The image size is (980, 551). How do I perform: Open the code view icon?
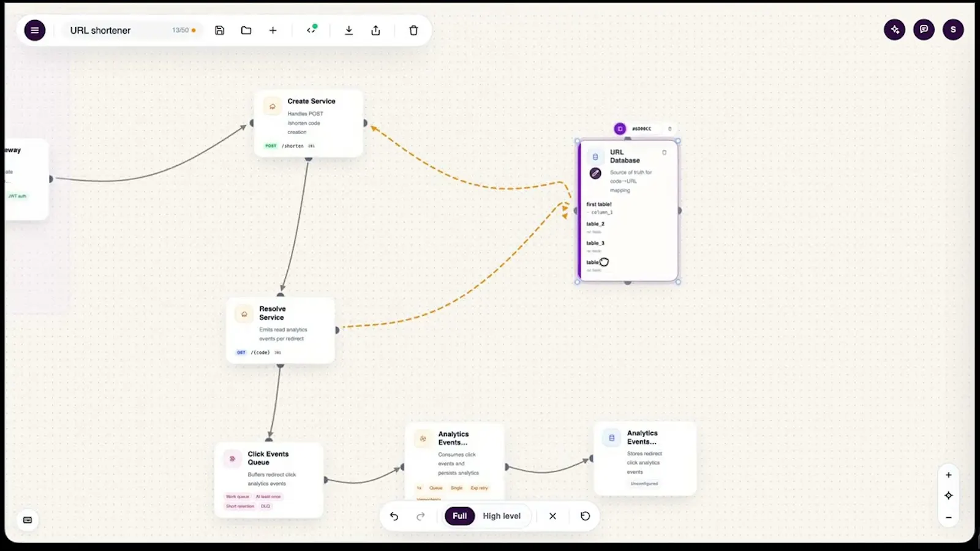click(312, 29)
